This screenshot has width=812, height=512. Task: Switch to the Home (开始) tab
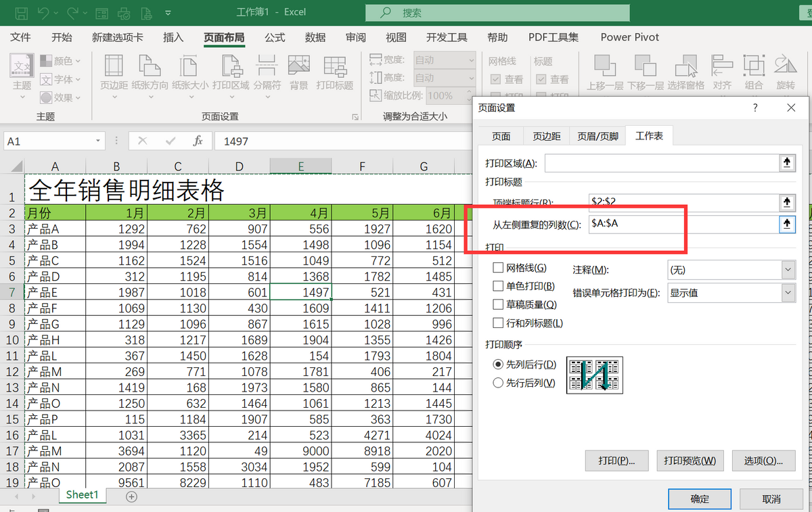(x=62, y=37)
